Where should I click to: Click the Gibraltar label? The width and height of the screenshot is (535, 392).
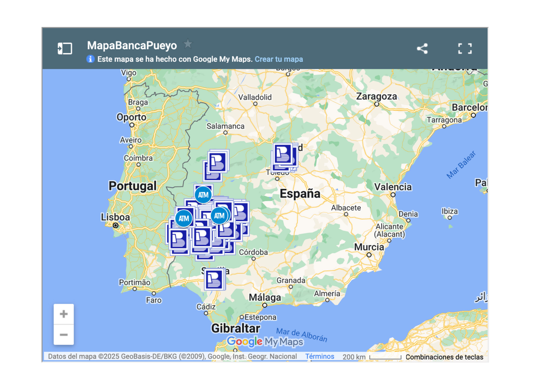[235, 328]
